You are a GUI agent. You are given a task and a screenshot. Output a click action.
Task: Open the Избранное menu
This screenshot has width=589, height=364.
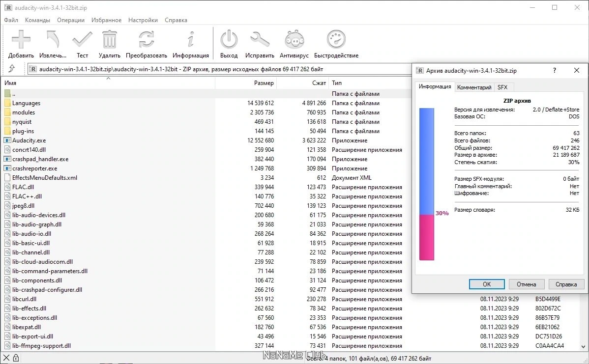(x=106, y=20)
